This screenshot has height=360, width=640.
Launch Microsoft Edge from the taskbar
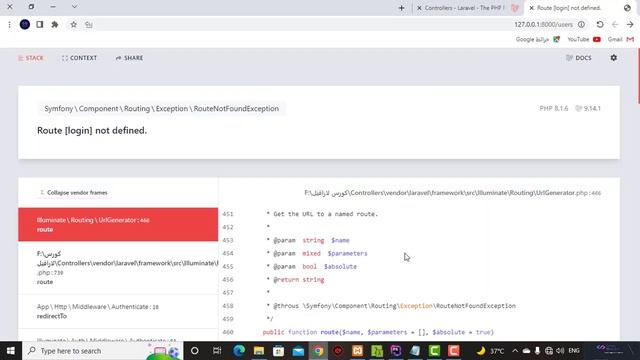pos(239,351)
